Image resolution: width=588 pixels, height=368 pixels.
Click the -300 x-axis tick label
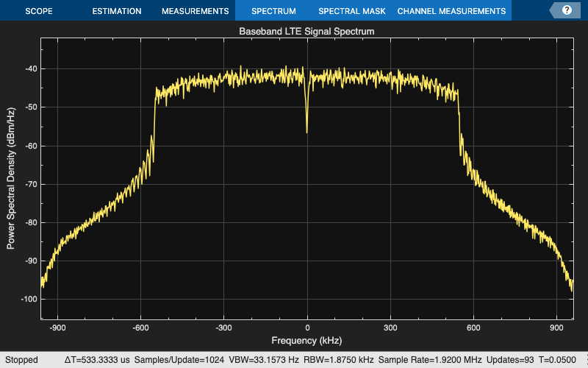point(224,328)
